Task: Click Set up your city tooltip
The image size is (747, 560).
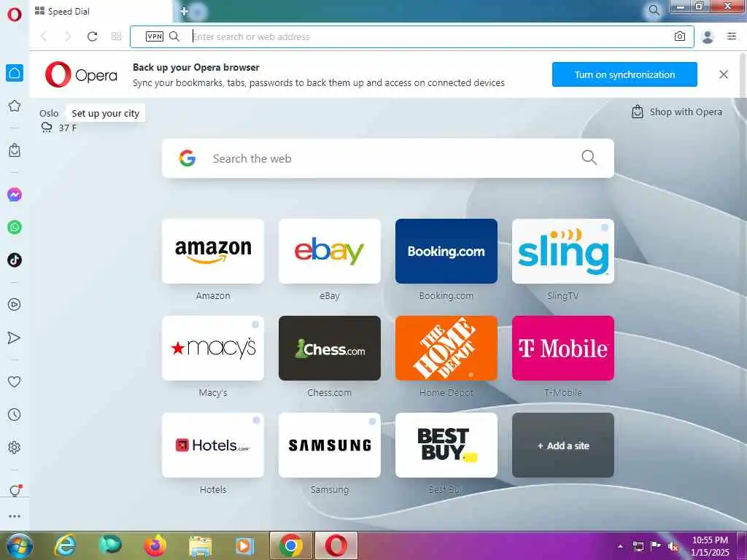Action: pyautogui.click(x=105, y=113)
